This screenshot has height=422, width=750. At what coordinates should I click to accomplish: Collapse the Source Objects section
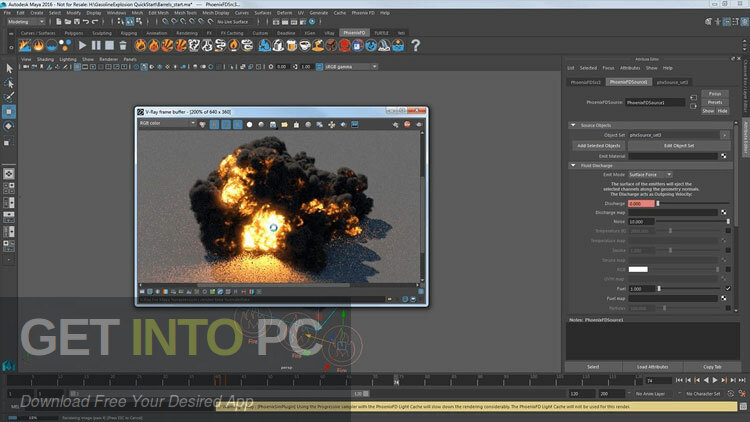pos(573,125)
